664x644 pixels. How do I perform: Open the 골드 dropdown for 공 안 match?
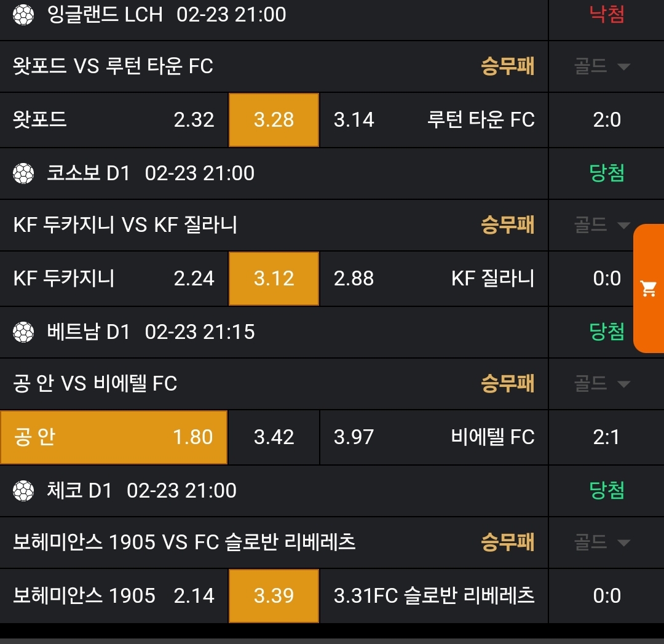603,384
